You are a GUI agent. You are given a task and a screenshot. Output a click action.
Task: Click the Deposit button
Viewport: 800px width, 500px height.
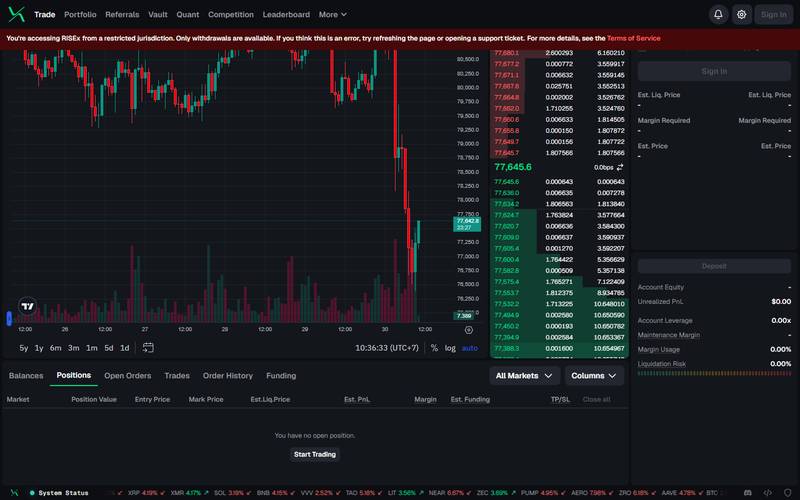[714, 266]
